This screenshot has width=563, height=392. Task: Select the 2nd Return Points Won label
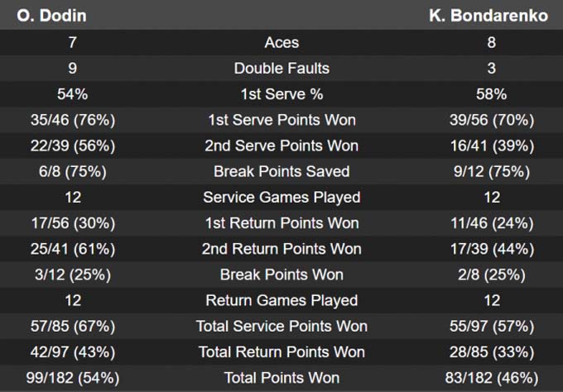point(281,248)
